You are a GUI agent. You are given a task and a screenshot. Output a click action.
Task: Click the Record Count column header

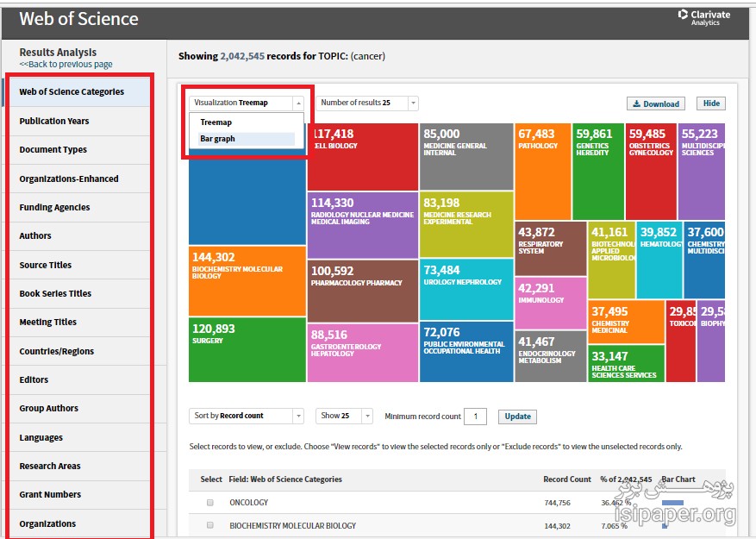(567, 479)
